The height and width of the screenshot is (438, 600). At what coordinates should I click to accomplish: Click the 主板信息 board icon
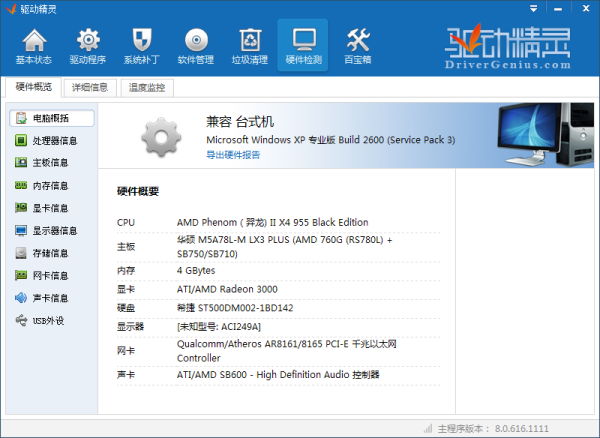(x=21, y=163)
